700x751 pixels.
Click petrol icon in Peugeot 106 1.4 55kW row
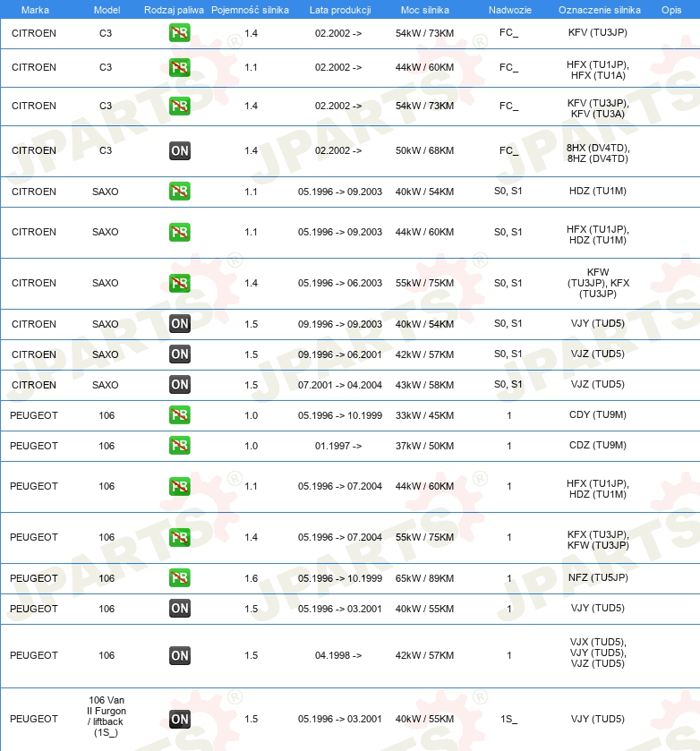coord(180,537)
